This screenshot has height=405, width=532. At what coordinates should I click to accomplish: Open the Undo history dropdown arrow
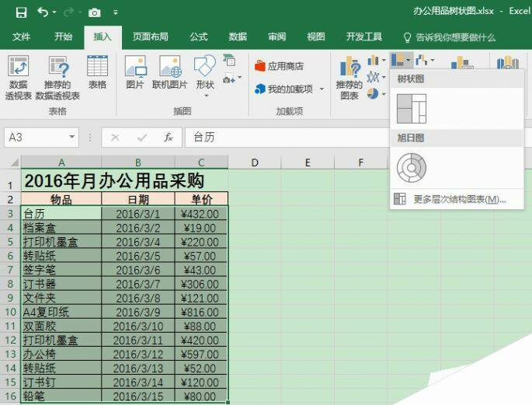54,13
